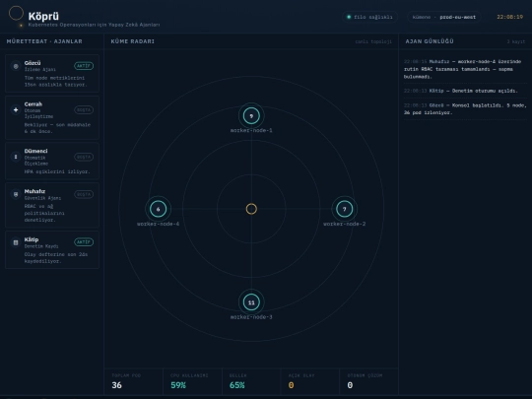This screenshot has width=532, height=399.
Task: Click the Muhafız agent shield icon
Action: pyautogui.click(x=16, y=194)
